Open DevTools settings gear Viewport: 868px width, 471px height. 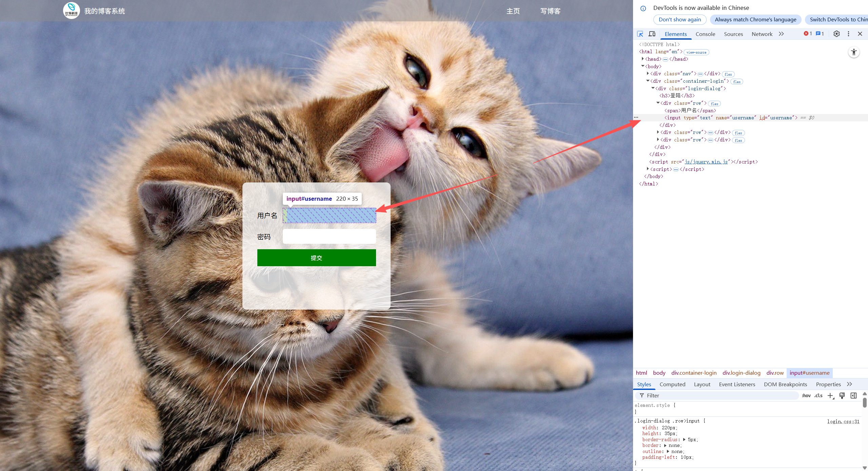tap(836, 34)
